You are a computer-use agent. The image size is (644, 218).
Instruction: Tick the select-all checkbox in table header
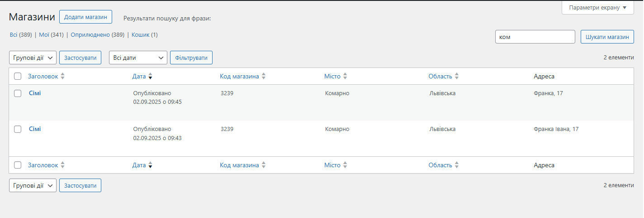pos(18,76)
